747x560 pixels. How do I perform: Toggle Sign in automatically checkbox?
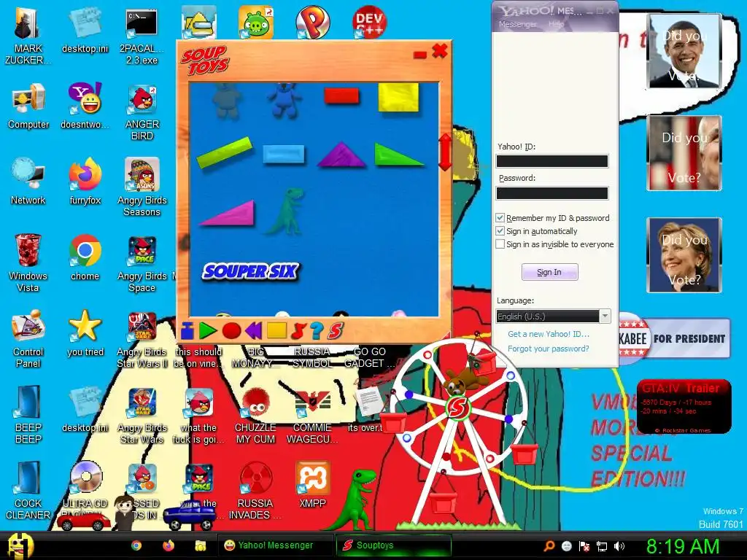pos(500,231)
